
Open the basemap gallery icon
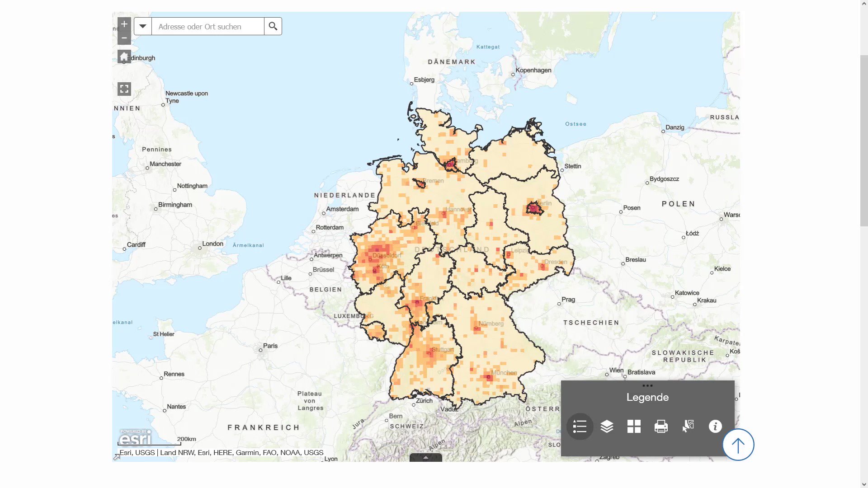634,426
